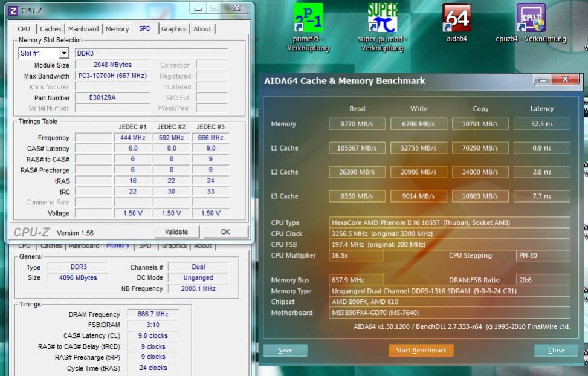Click the JEDEC #1 frequency 444 MHz cell

133,138
